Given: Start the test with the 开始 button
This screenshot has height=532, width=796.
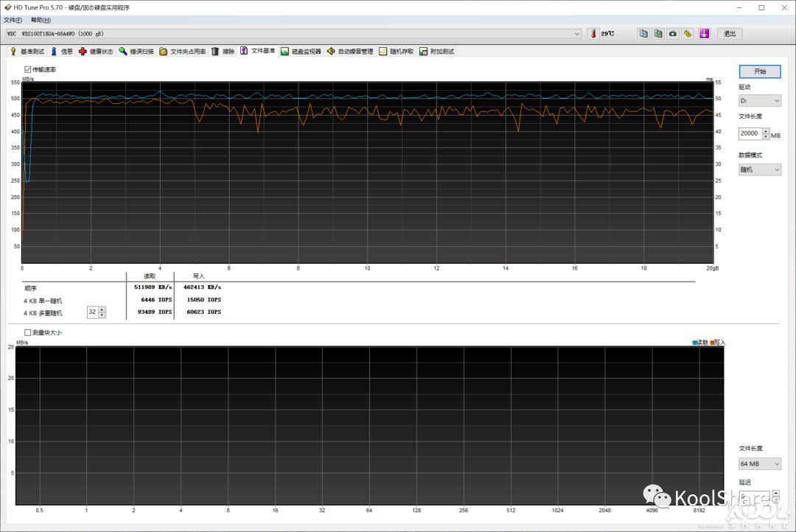Looking at the screenshot, I should click(x=760, y=71).
